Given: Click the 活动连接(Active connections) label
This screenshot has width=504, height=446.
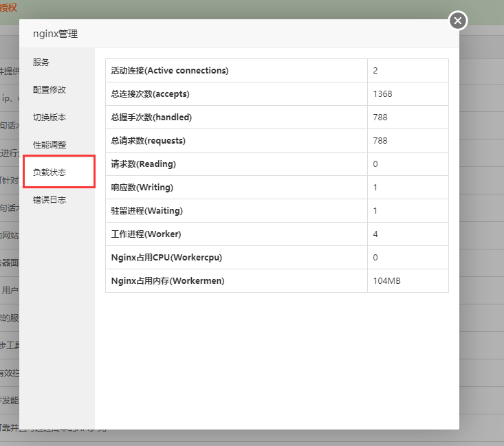Looking at the screenshot, I should pos(170,70).
